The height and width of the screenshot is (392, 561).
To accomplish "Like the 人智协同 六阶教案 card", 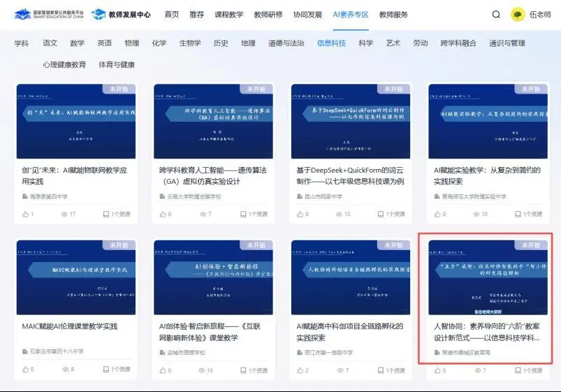I will (437, 370).
